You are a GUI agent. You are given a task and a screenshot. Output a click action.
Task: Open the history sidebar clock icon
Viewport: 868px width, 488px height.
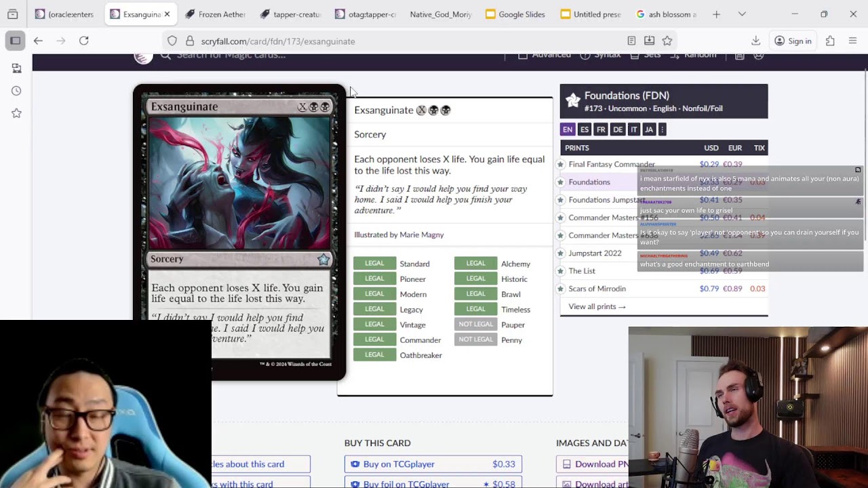tap(16, 91)
